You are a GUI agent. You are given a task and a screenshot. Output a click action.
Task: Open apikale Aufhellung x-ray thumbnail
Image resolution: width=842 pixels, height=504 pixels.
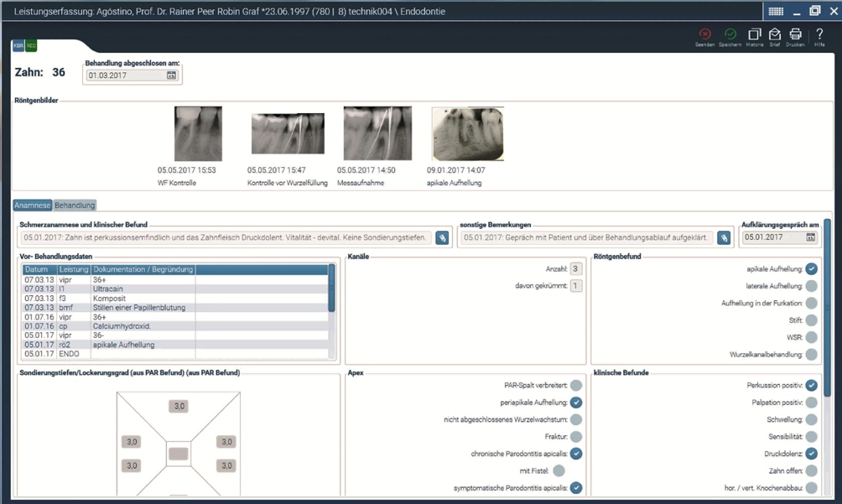[x=468, y=133]
